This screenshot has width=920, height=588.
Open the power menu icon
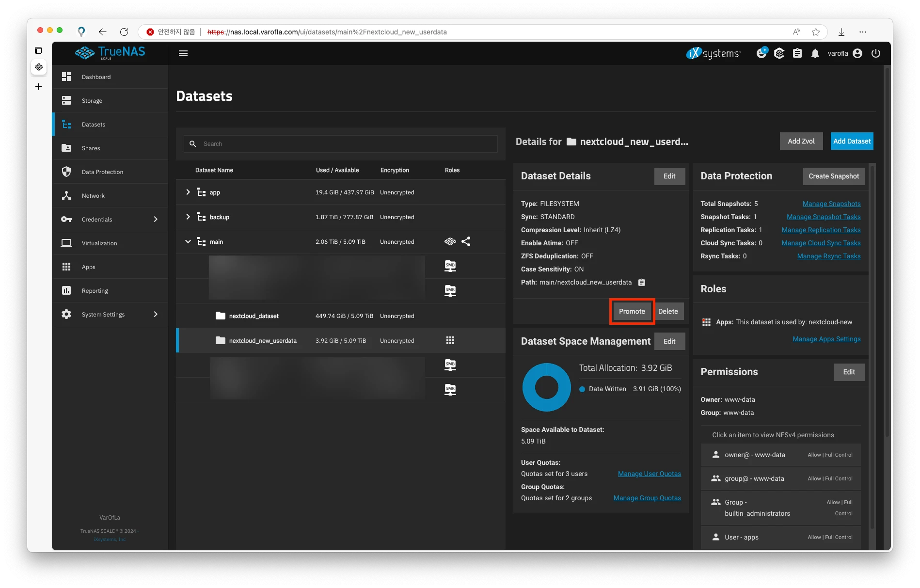pos(875,53)
